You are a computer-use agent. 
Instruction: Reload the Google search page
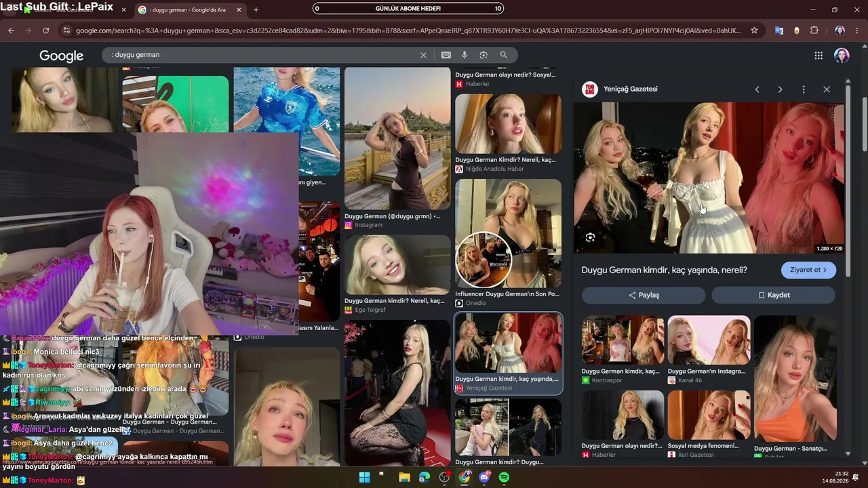pos(46,30)
